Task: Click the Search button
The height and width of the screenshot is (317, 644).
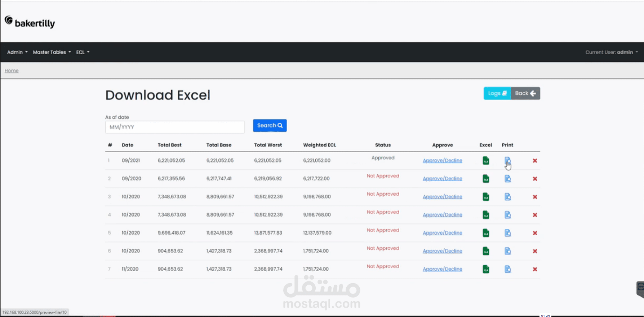Action: click(270, 126)
